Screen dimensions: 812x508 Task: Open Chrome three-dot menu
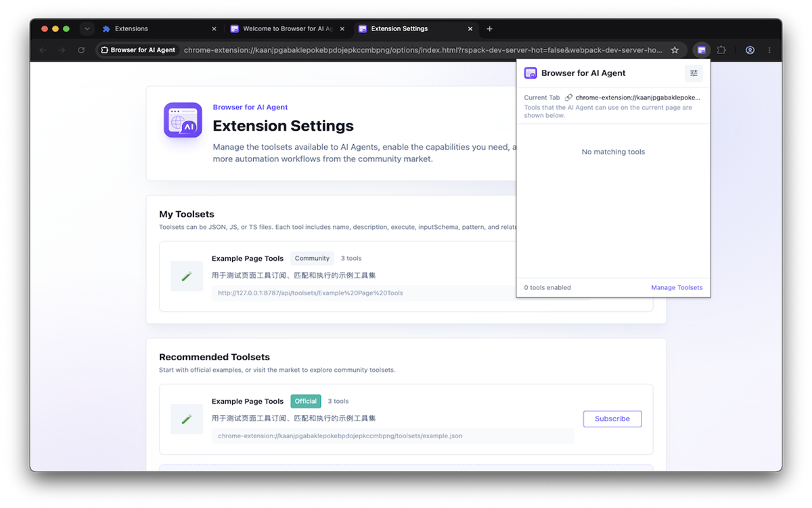pyautogui.click(x=769, y=50)
